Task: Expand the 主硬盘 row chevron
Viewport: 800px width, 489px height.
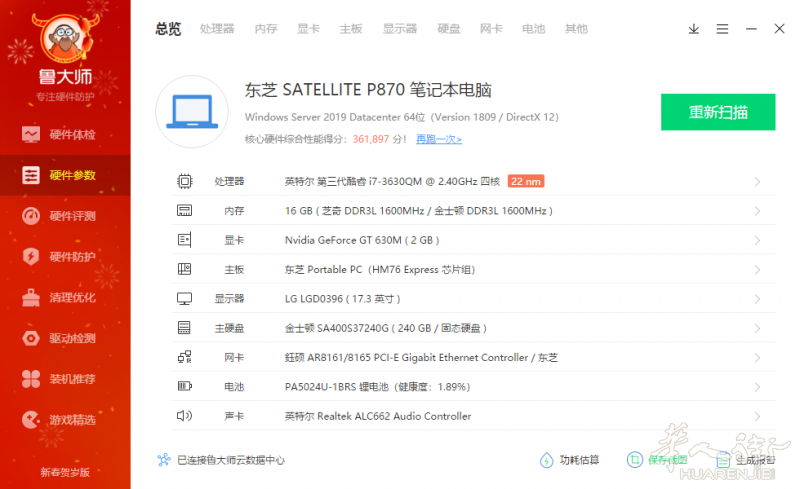Action: (757, 328)
